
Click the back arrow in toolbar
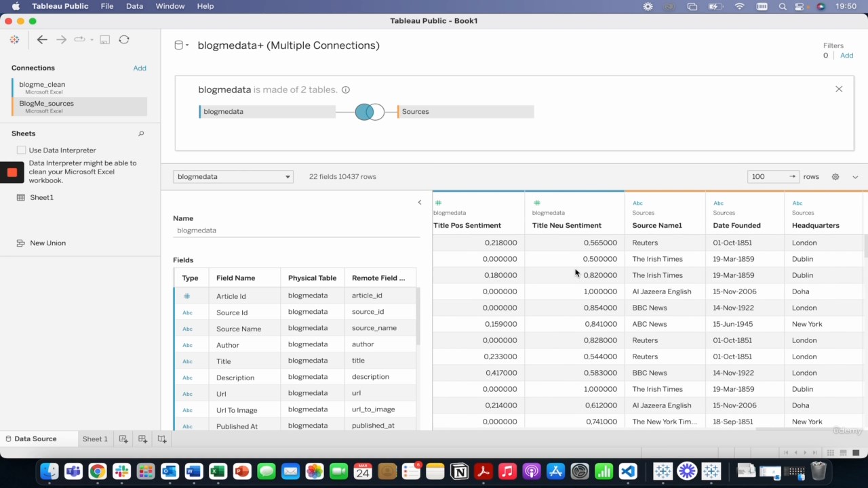(x=42, y=40)
